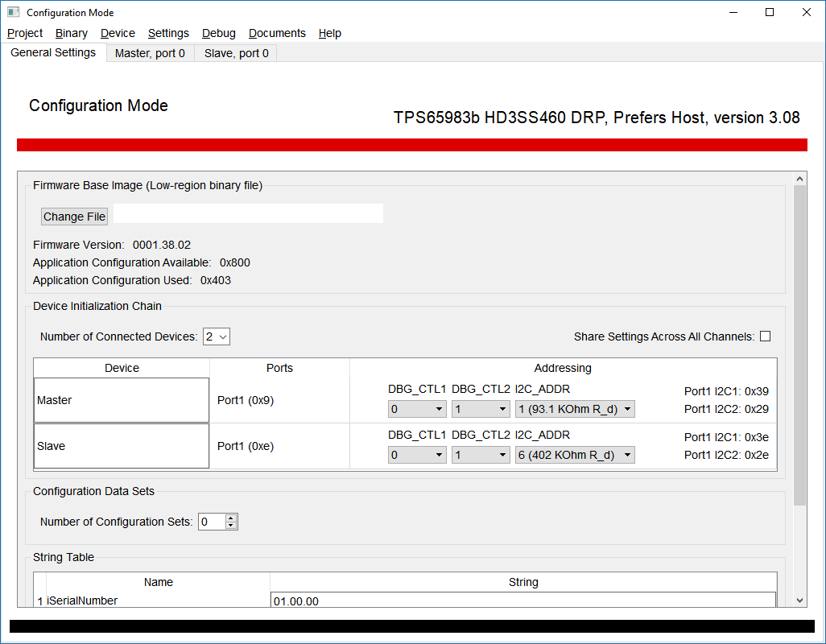The height and width of the screenshot is (644, 826).
Task: Click scrollbar down arrow
Action: click(x=799, y=601)
